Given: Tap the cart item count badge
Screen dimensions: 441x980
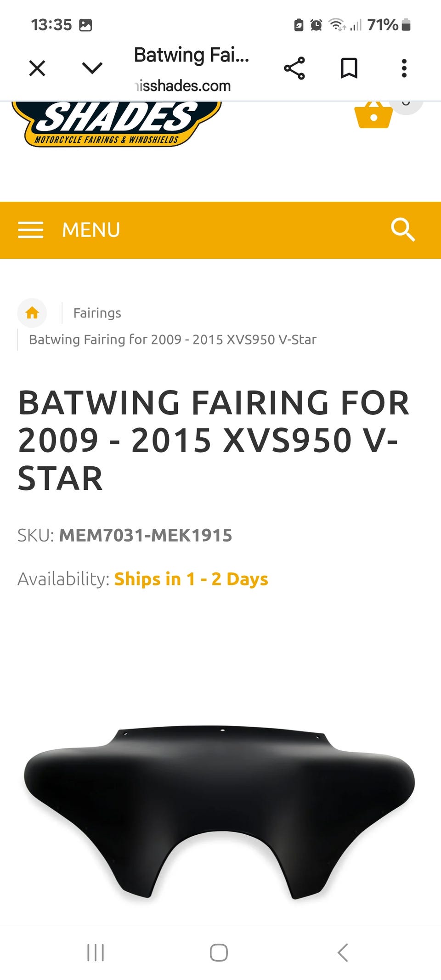Looking at the screenshot, I should pos(406,106).
